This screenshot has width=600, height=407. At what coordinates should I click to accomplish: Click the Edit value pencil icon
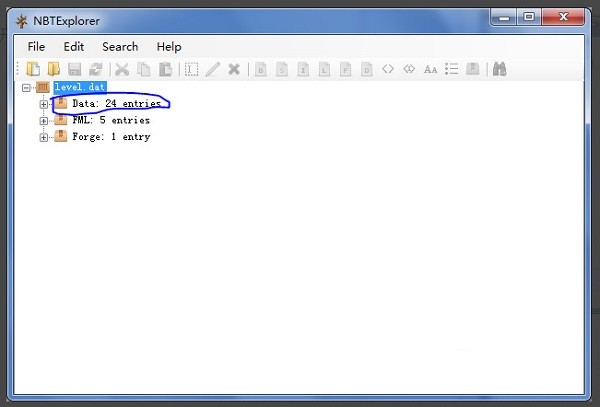pyautogui.click(x=213, y=69)
